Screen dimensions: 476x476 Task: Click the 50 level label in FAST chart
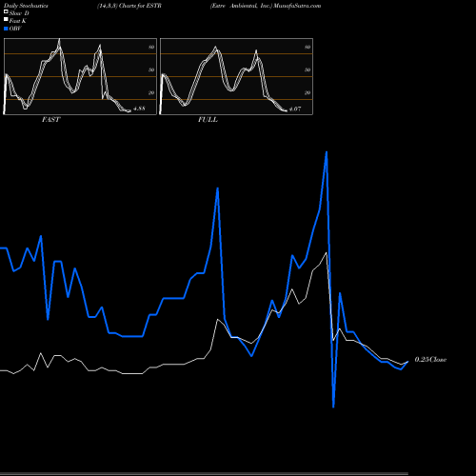click(x=151, y=69)
